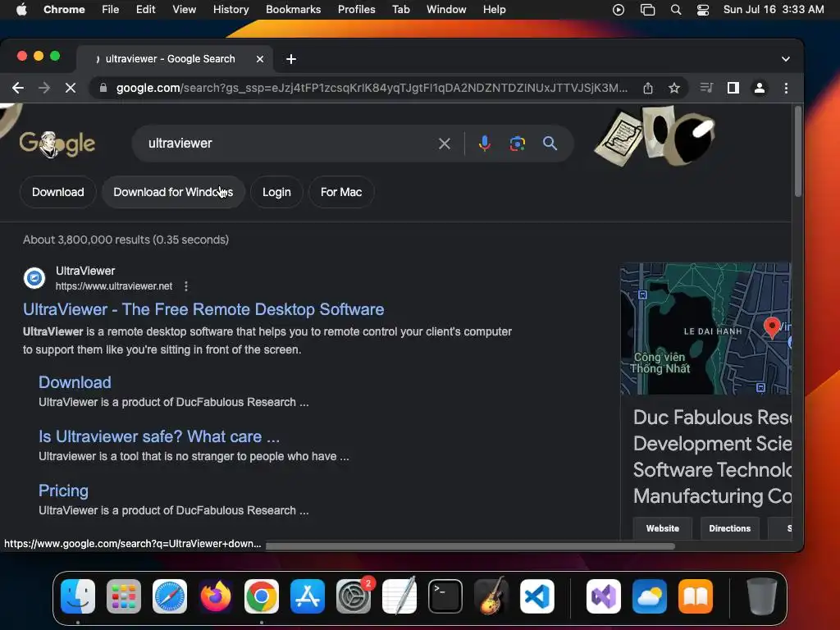Open the Apple menu
Image resolution: width=840 pixels, height=630 pixels.
pos(21,10)
